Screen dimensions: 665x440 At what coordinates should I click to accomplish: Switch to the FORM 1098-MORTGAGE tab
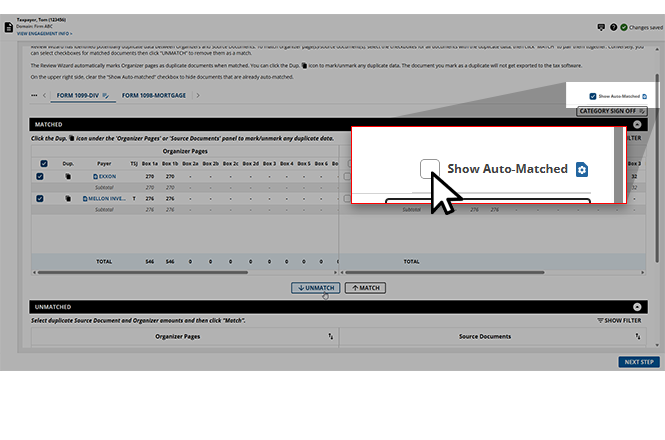pyautogui.click(x=154, y=95)
